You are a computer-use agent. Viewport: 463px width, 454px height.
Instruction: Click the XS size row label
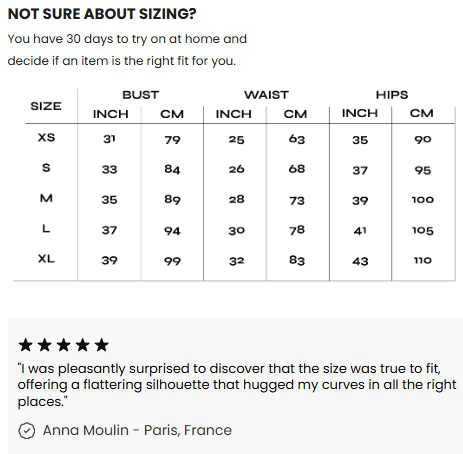click(46, 137)
